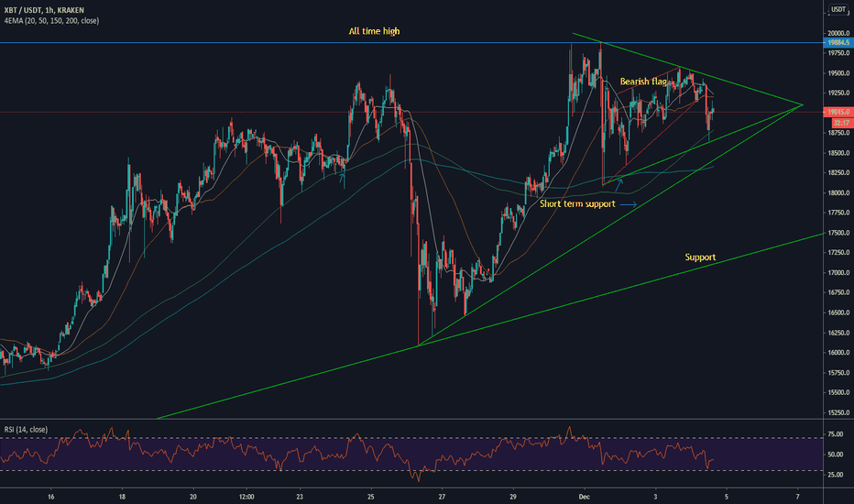854x504 pixels.
Task: Click the 25.00 level on RSI axis
Action: coord(836,475)
